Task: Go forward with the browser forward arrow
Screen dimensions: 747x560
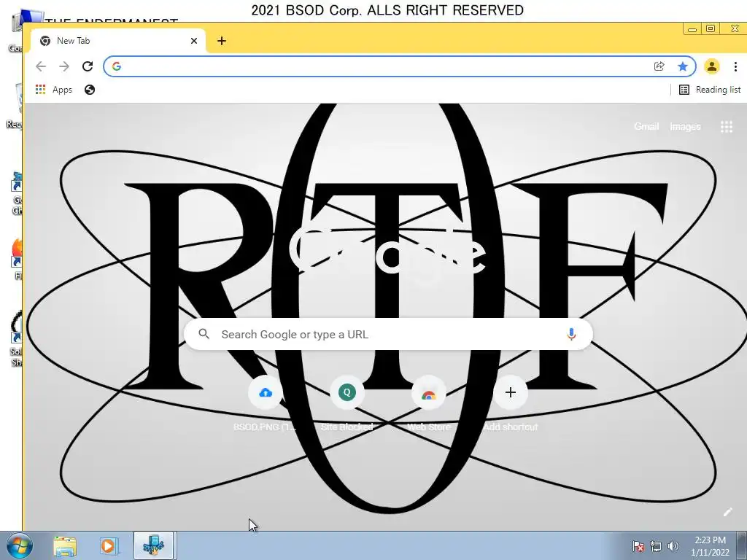Action: click(x=64, y=66)
